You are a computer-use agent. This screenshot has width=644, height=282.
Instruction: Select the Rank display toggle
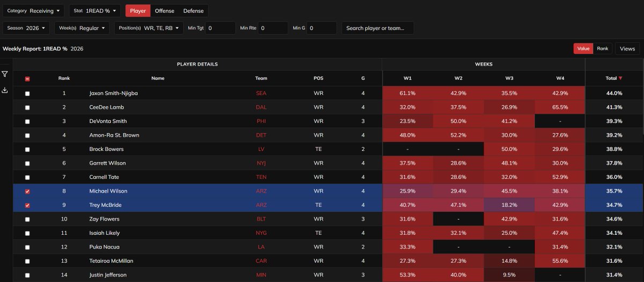point(603,48)
